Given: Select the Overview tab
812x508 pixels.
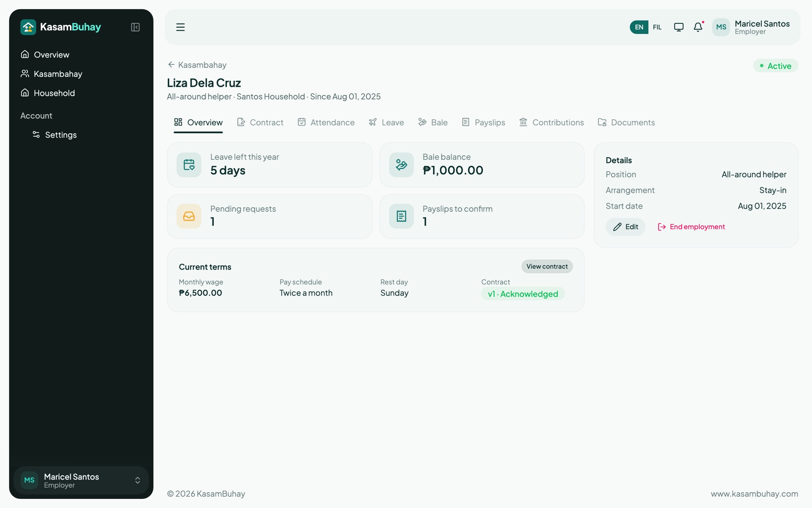Looking at the screenshot, I should 198,122.
